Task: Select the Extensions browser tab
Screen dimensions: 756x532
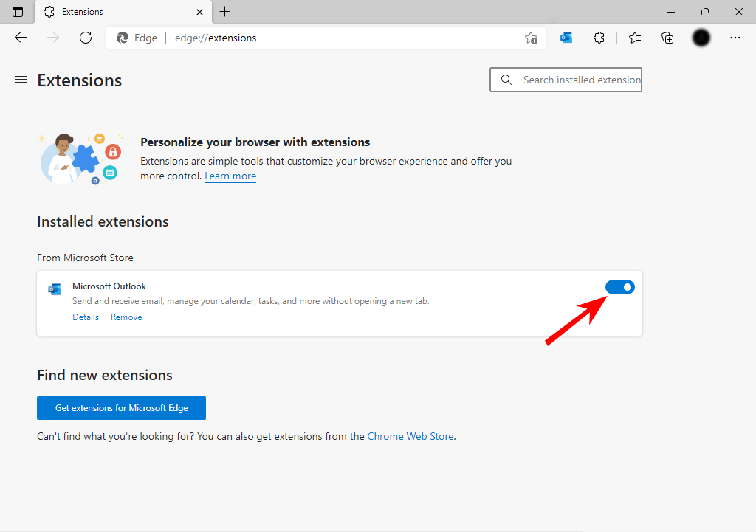Action: (123, 12)
